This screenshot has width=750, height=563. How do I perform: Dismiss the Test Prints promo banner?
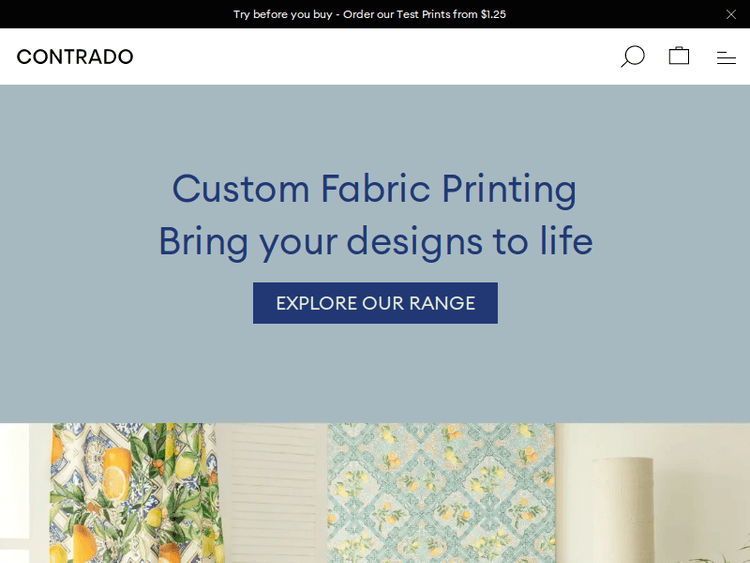731,14
